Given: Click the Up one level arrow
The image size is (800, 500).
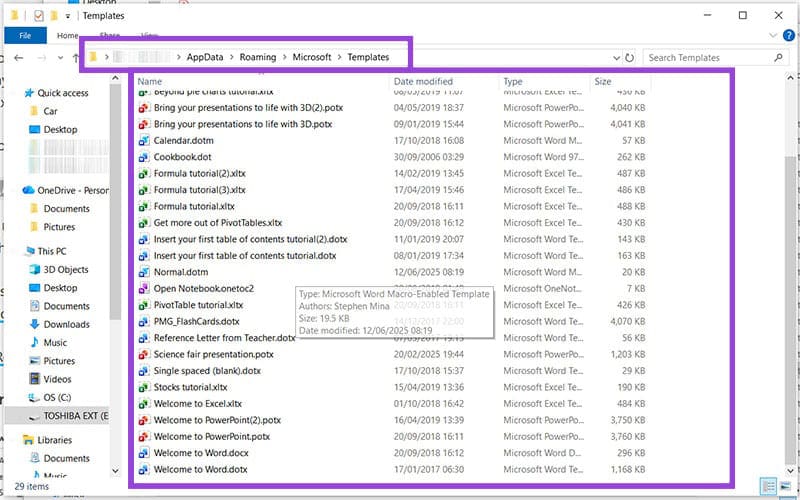Looking at the screenshot, I should pos(76,58).
